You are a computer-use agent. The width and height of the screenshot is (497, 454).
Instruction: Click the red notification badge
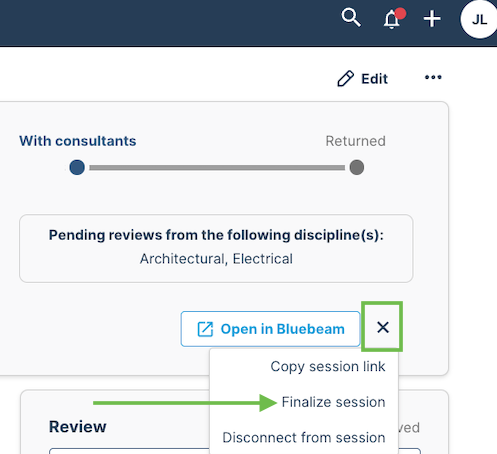coord(400,13)
